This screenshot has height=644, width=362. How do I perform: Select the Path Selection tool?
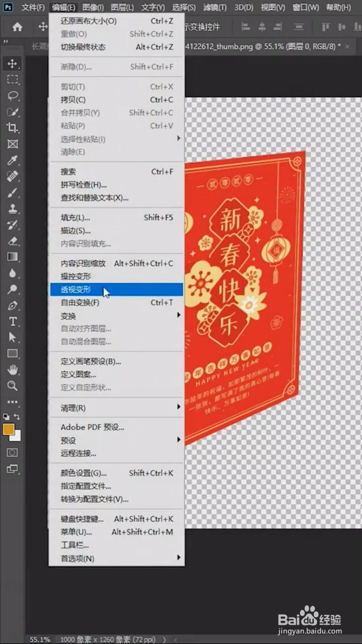click(13, 338)
